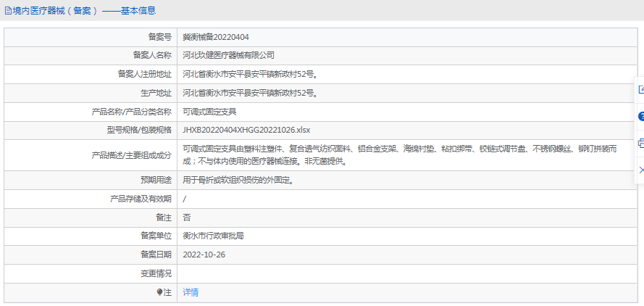Click the 否 value in 备注 row
Image resolution: width=644 pixels, height=306 pixels.
pos(186,218)
